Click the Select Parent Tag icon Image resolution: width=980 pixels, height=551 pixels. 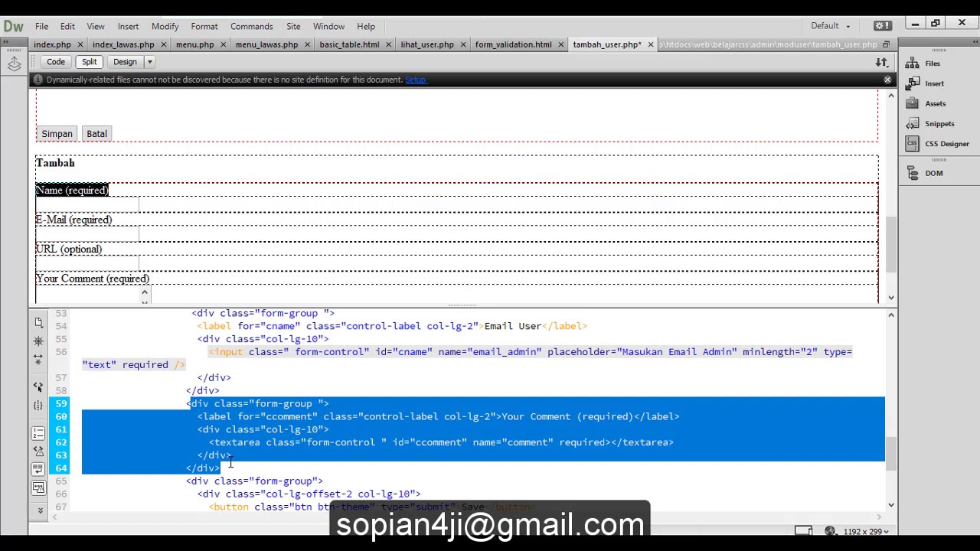pyautogui.click(x=38, y=387)
